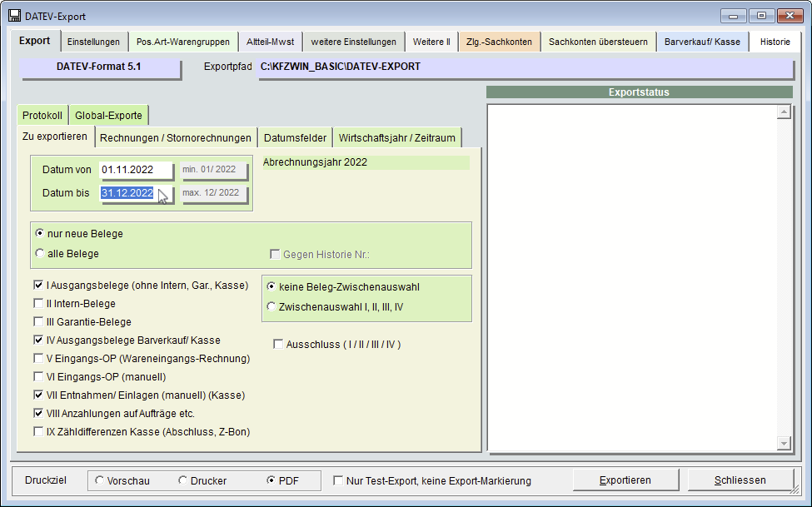This screenshot has height=507, width=812.
Task: Open the Wirtschaftsjahr / Zeitraum sub-tab
Action: (x=397, y=137)
